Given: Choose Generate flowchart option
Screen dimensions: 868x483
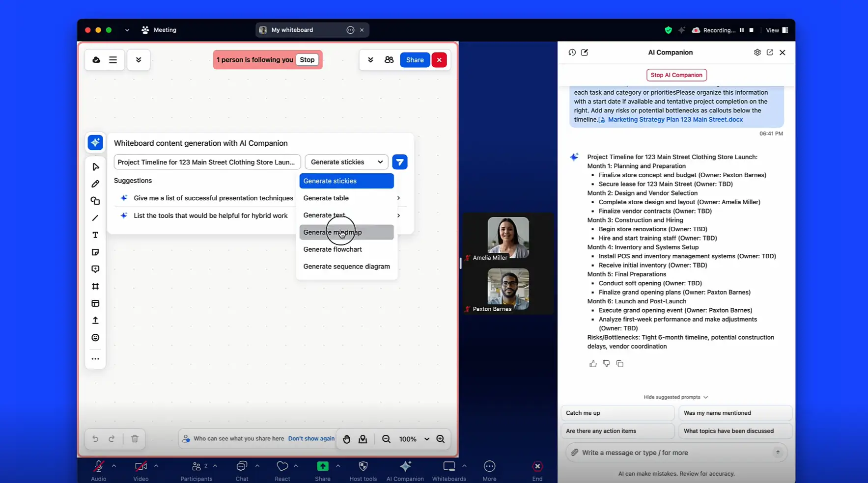Looking at the screenshot, I should [x=346, y=249].
